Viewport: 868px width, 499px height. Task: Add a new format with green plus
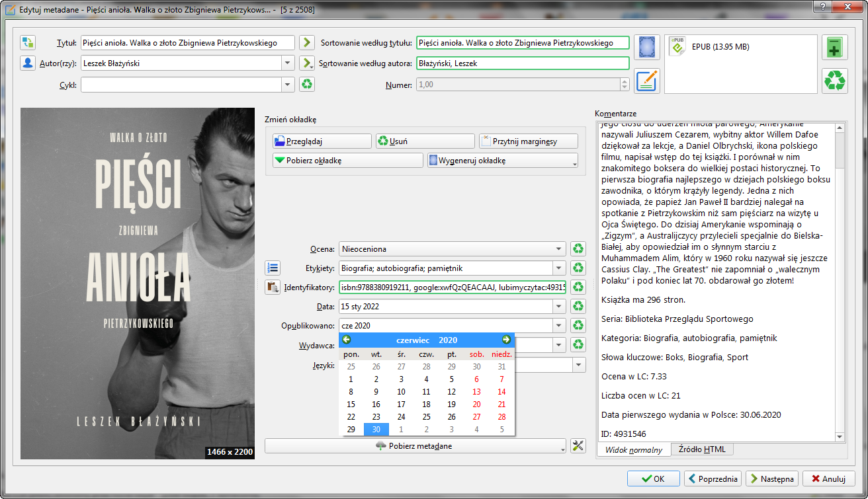tap(835, 48)
